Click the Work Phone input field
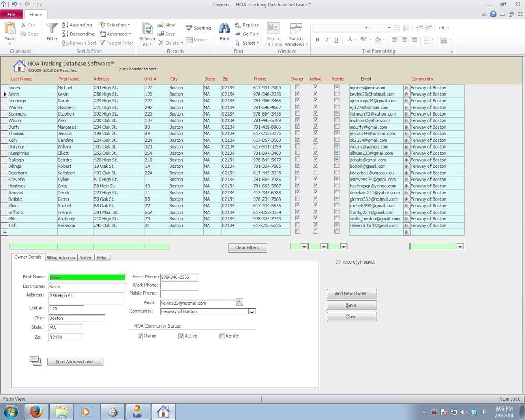525x420 pixels. click(x=179, y=286)
